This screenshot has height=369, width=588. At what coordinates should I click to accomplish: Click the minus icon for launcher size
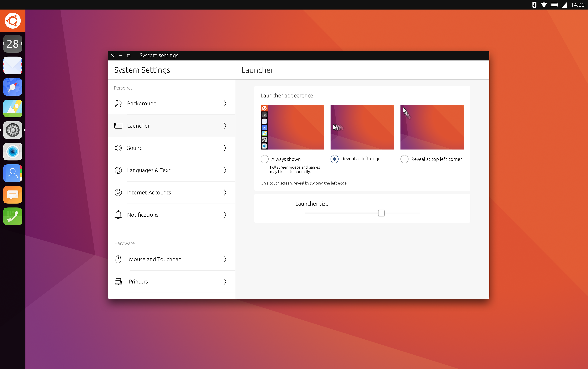click(x=299, y=213)
